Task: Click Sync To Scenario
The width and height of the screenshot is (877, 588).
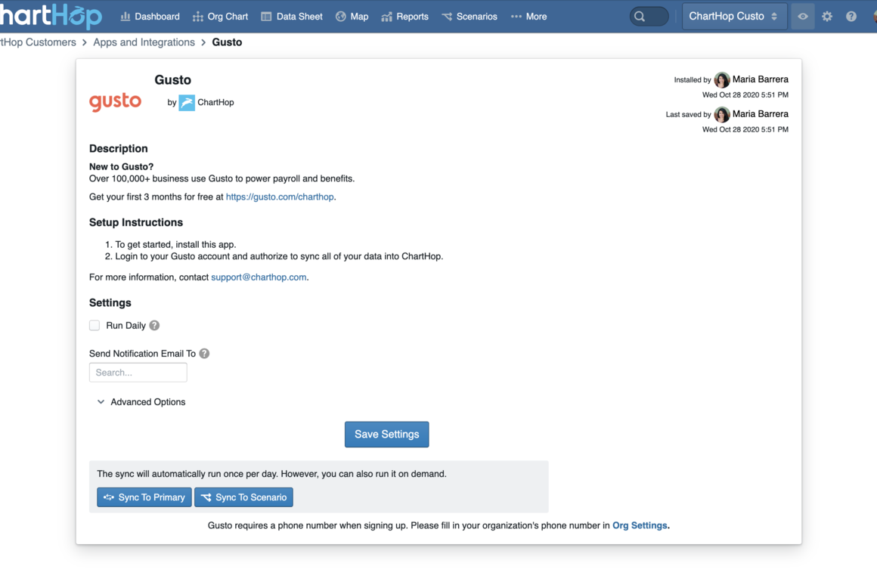Action: (243, 497)
